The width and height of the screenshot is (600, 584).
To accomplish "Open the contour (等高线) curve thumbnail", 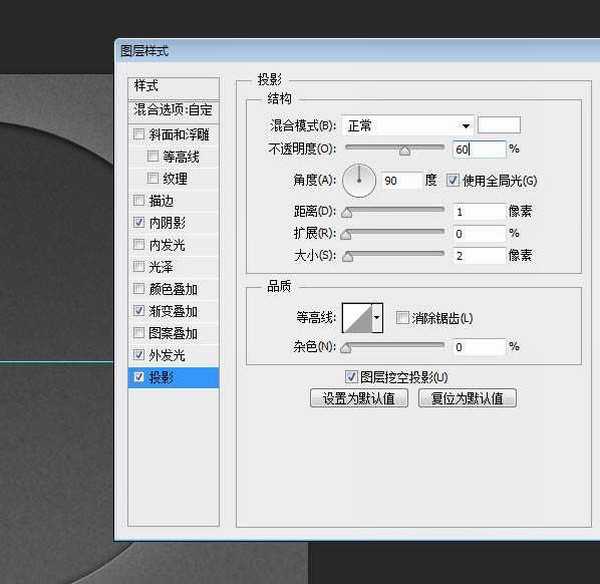I will click(x=356, y=319).
